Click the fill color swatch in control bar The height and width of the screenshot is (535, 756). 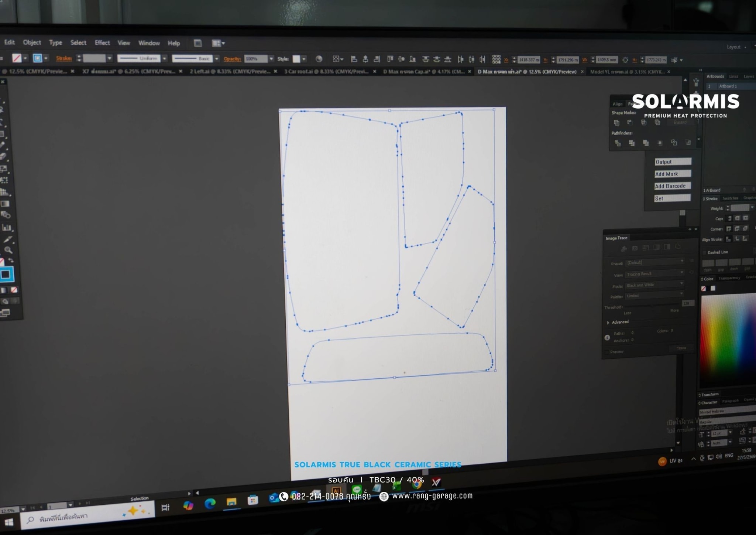(17, 58)
